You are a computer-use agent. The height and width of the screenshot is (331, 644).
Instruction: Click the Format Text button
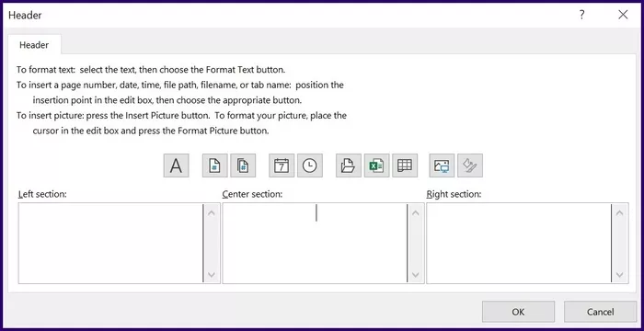point(177,165)
